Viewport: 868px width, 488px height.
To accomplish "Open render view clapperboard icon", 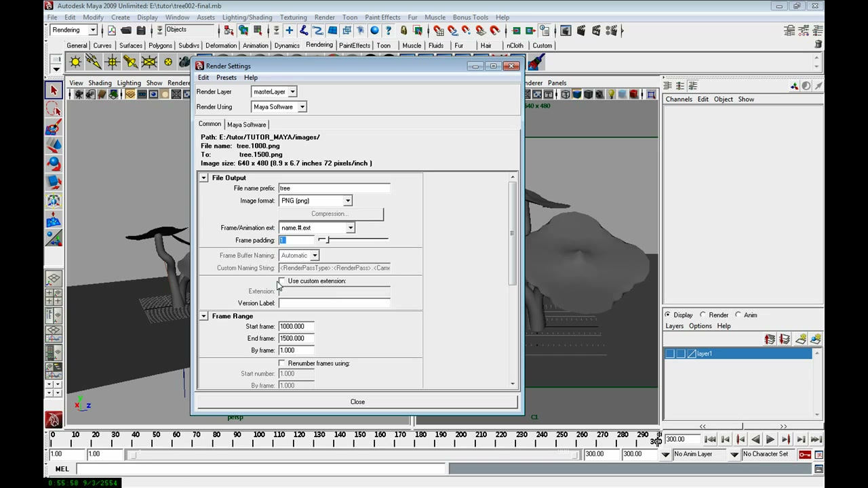I will (x=566, y=30).
